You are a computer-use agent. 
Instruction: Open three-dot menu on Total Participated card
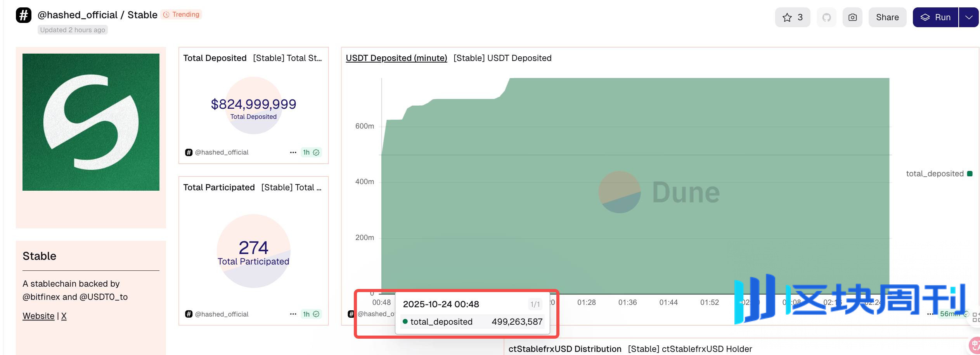pyautogui.click(x=293, y=314)
